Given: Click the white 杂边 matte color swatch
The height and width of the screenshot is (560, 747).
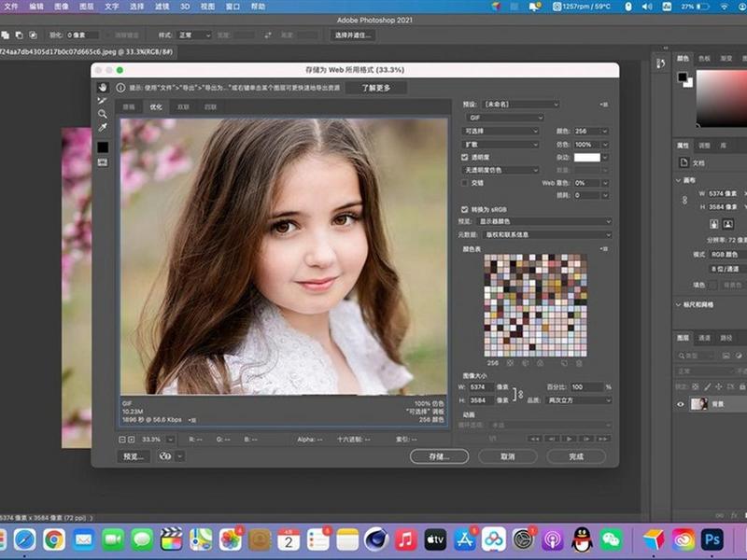Looking at the screenshot, I should 587,158.
